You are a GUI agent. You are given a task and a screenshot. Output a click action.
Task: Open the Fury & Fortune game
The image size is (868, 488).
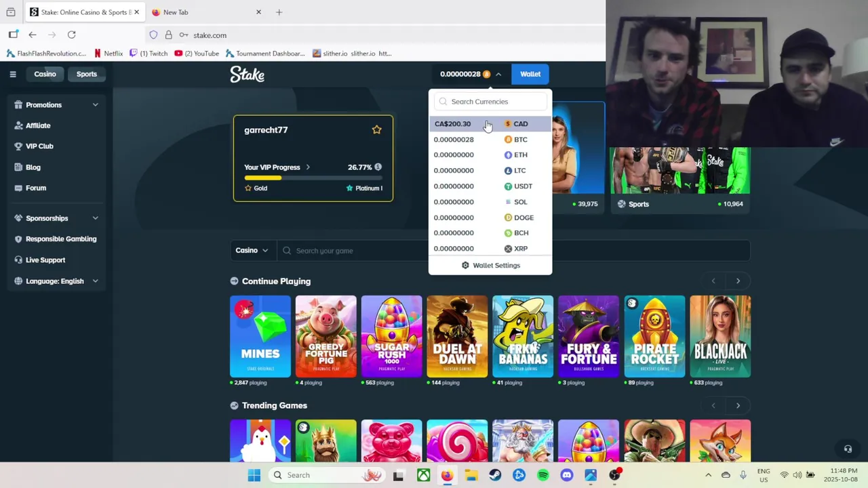(589, 336)
